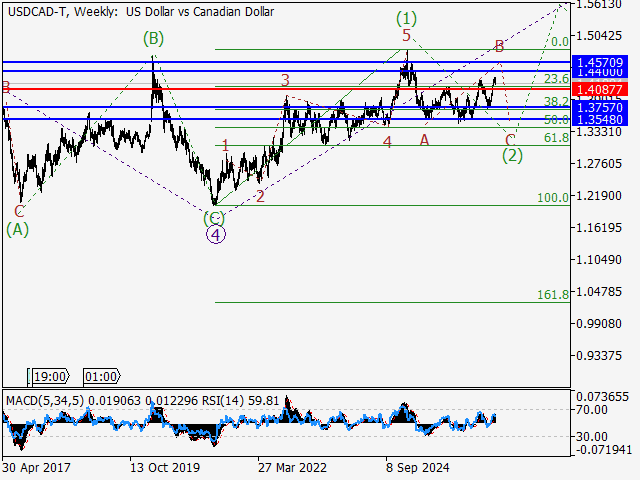640x480 pixels.
Task: Click the red wave 2 label
Action: click(260, 196)
